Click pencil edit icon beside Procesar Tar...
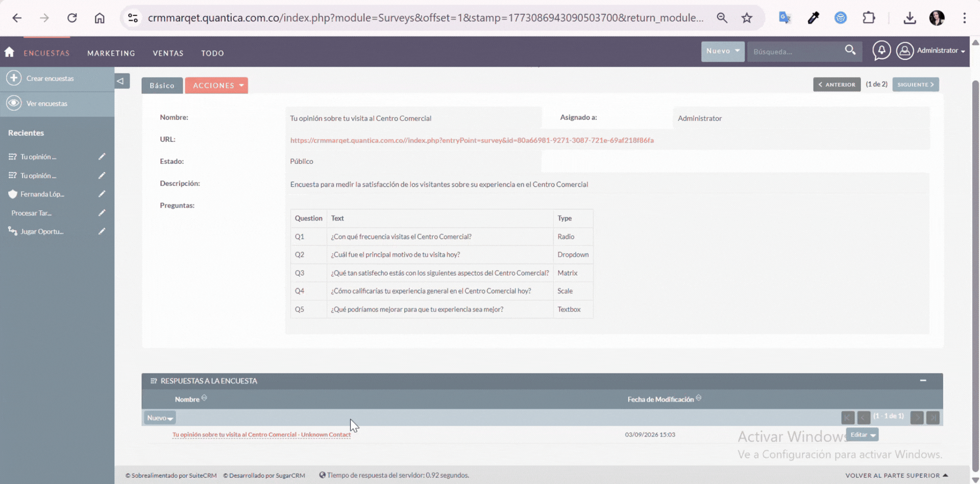The image size is (980, 484). (x=102, y=213)
